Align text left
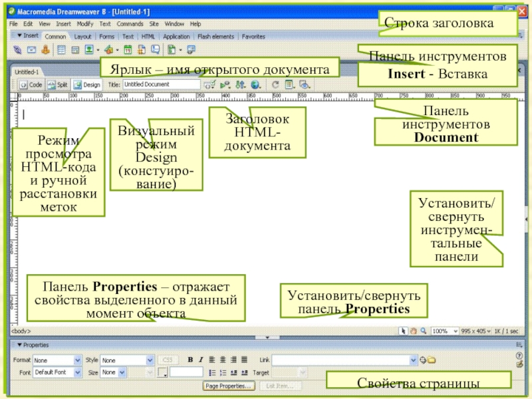Image resolution: width=532 pixels, height=399 pixels. pyautogui.click(x=212, y=360)
